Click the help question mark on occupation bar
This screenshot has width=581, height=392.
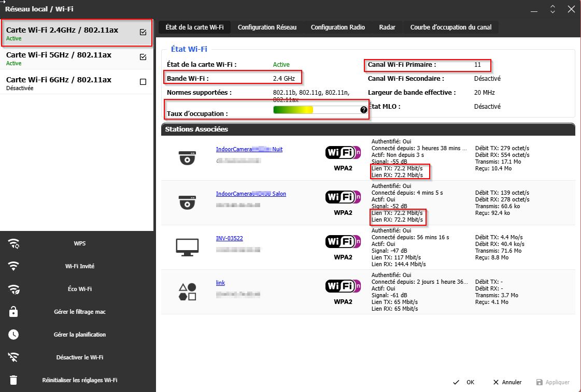click(364, 110)
